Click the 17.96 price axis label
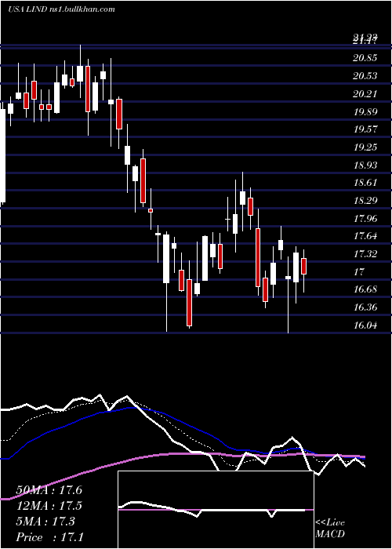 pyautogui.click(x=365, y=219)
